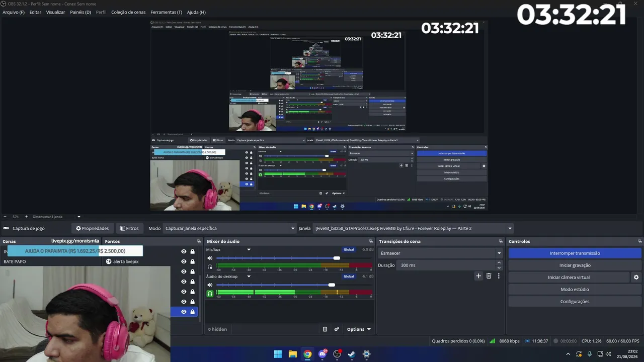The image size is (644, 362).
Task: Open Google Chrome from the taskbar
Action: tap(307, 354)
